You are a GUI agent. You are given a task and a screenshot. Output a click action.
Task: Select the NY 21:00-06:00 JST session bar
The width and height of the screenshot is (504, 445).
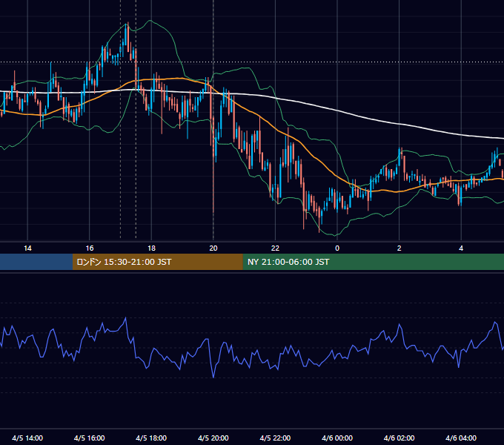coord(373,262)
